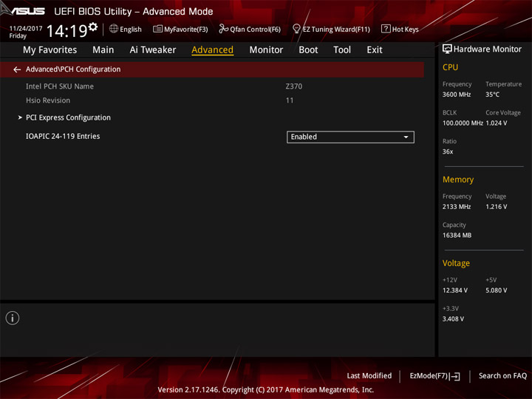The width and height of the screenshot is (532, 399).
Task: Click the Voltage heading
Action: click(456, 263)
